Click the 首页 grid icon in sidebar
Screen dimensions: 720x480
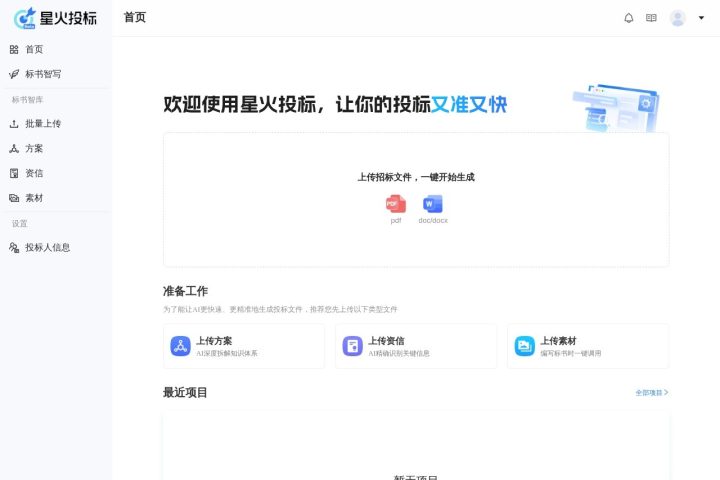(14, 49)
